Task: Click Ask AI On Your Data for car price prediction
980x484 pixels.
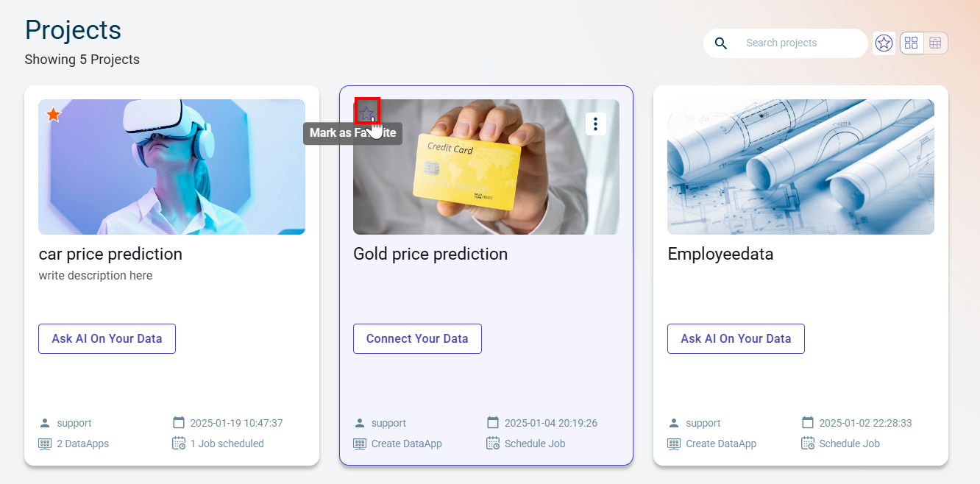Action: pos(107,338)
